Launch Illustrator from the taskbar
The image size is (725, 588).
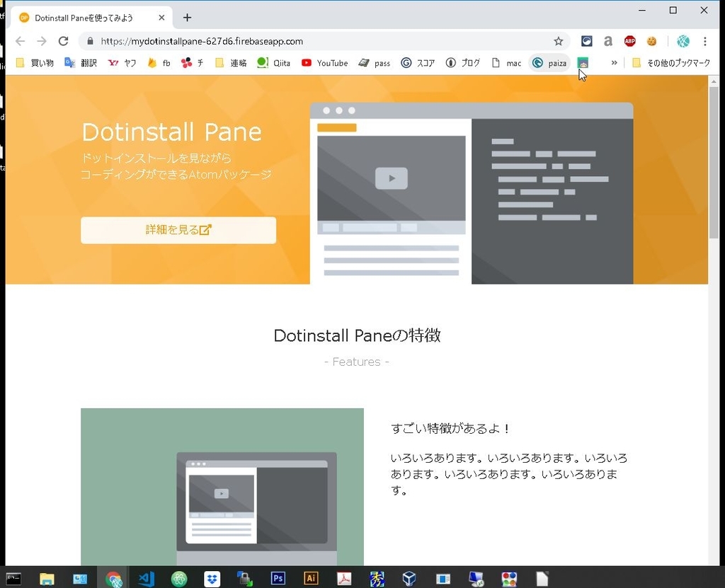coord(311,578)
